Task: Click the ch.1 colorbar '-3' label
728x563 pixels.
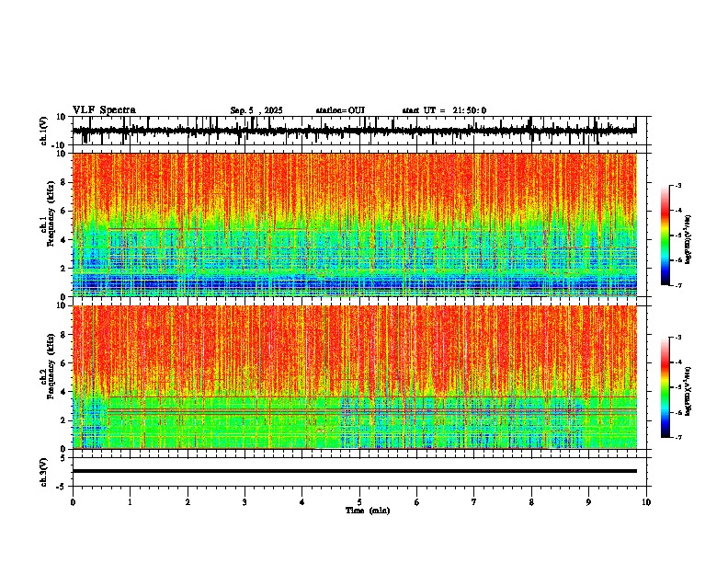Action: [677, 185]
